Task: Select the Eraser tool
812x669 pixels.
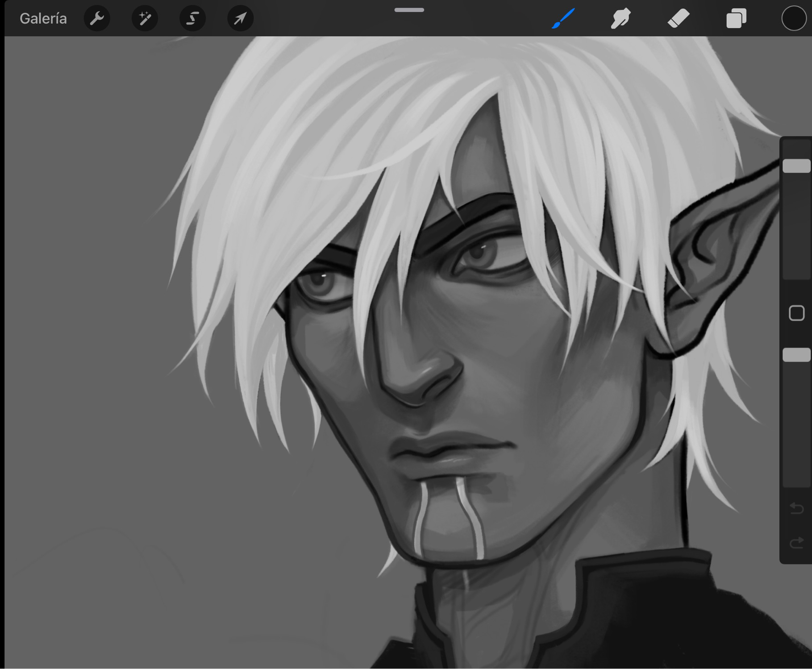Action: [x=679, y=19]
